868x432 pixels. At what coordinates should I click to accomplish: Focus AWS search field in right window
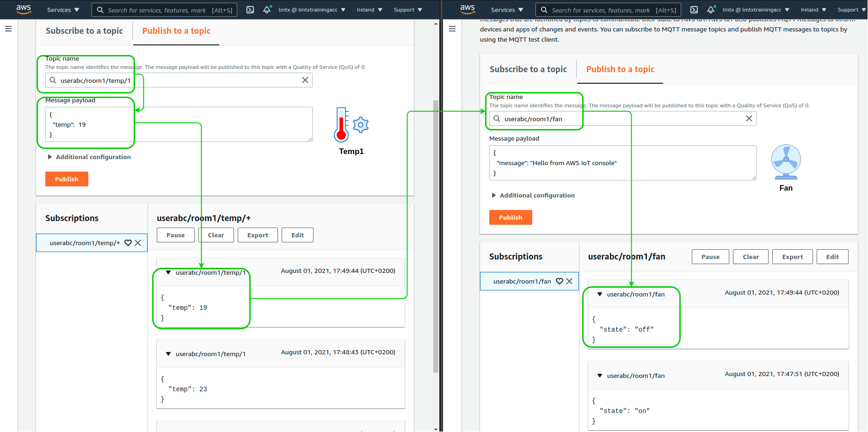pyautogui.click(x=608, y=10)
